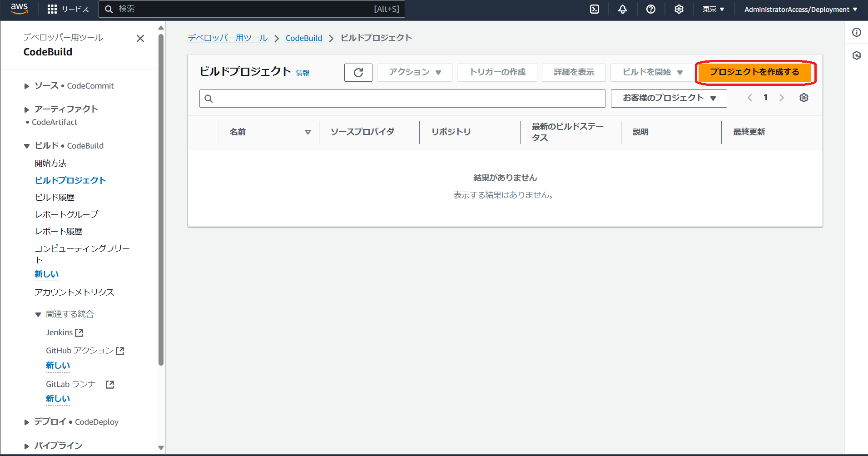The width and height of the screenshot is (868, 456).
Task: Open the お客様のプロジェクト filter dropdown
Action: 668,98
